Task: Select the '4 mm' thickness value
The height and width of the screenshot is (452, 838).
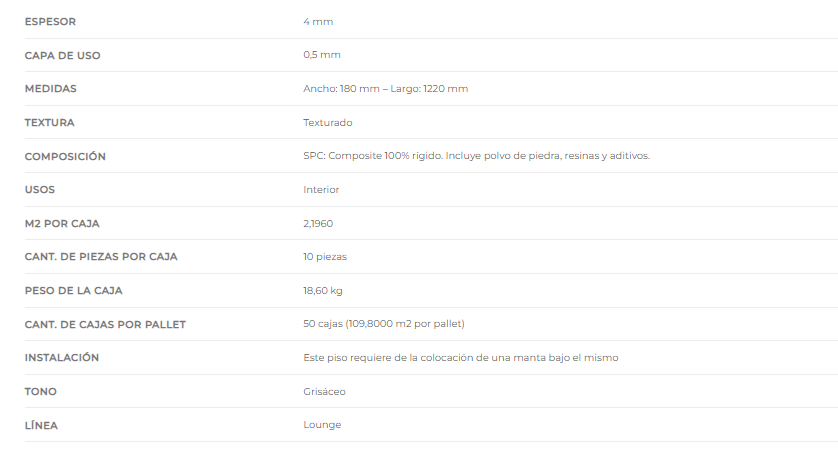Action: 318,22
